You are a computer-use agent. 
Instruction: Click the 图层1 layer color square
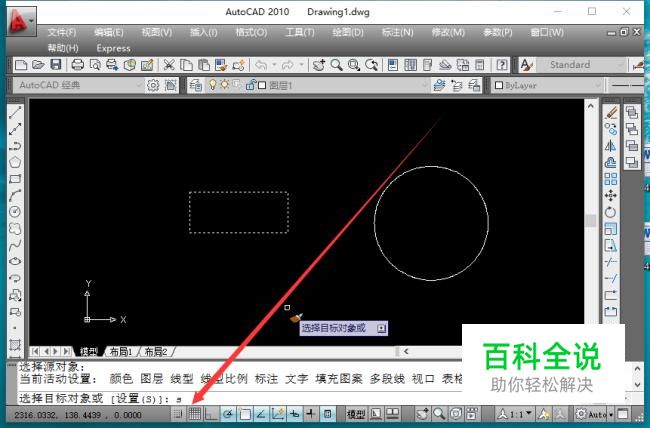(x=262, y=85)
